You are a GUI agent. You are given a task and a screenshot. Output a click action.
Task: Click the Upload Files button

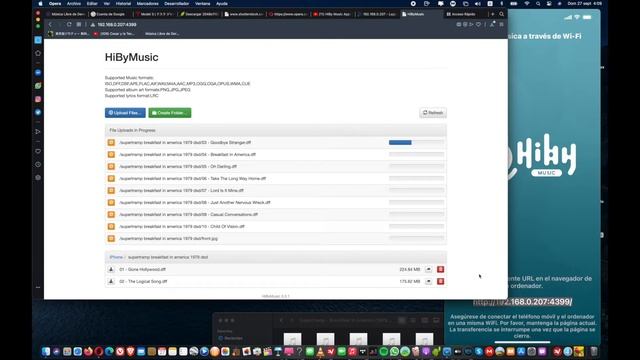[125, 113]
